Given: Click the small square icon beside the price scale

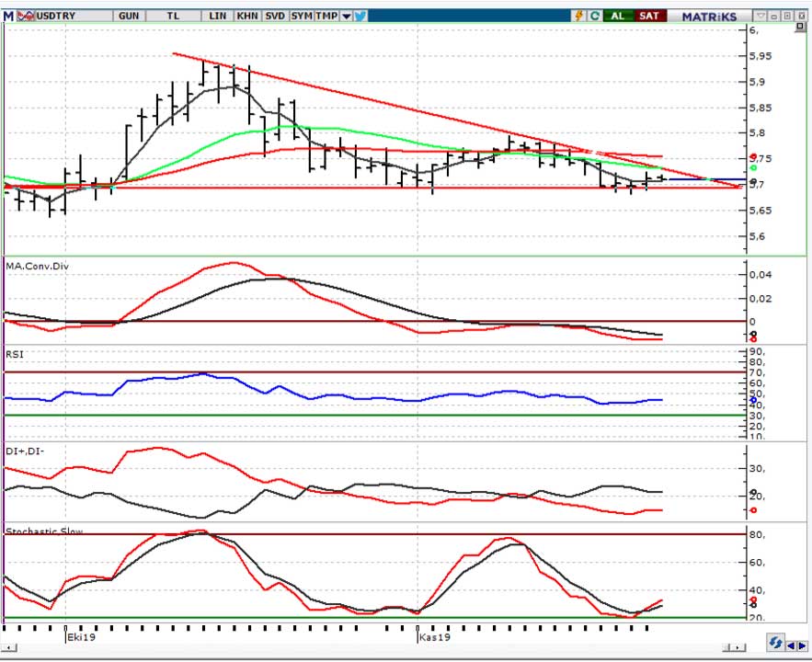Looking at the screenshot, I should click(x=800, y=28).
